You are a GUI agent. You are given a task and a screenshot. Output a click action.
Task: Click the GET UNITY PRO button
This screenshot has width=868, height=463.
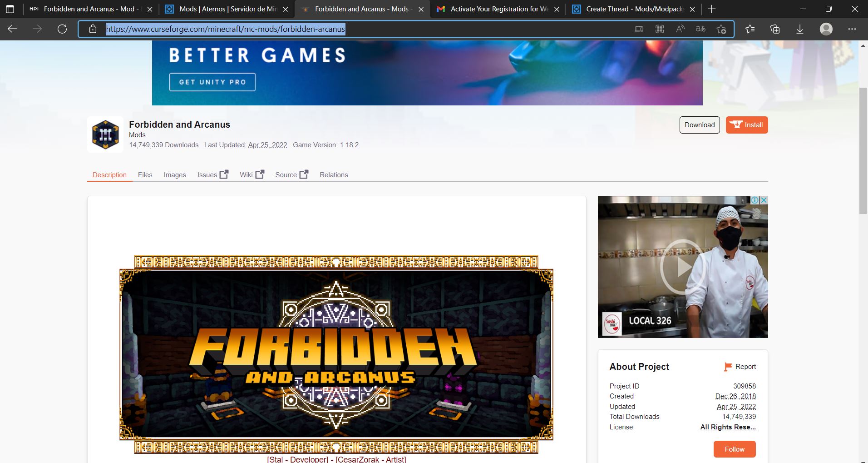(212, 82)
